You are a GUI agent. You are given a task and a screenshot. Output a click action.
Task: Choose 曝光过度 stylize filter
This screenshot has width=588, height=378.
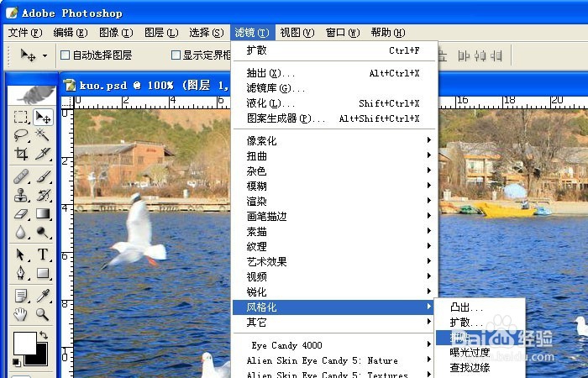tap(480, 353)
